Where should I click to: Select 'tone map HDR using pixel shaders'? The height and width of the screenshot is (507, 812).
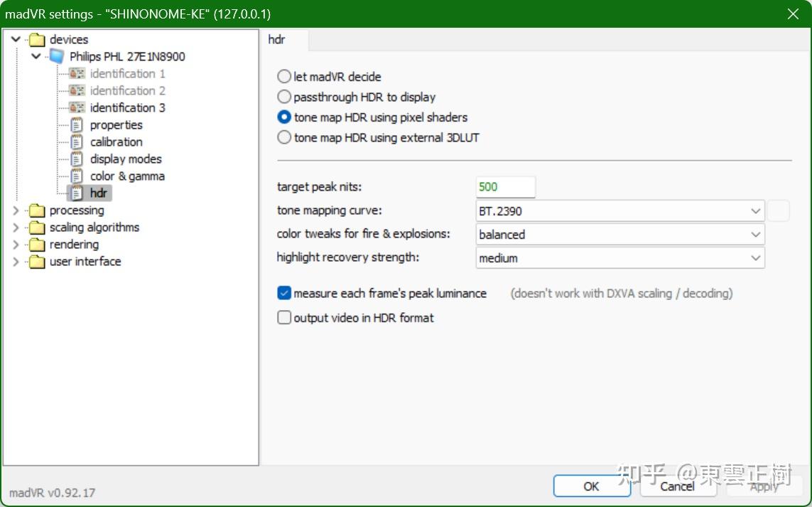tap(283, 117)
